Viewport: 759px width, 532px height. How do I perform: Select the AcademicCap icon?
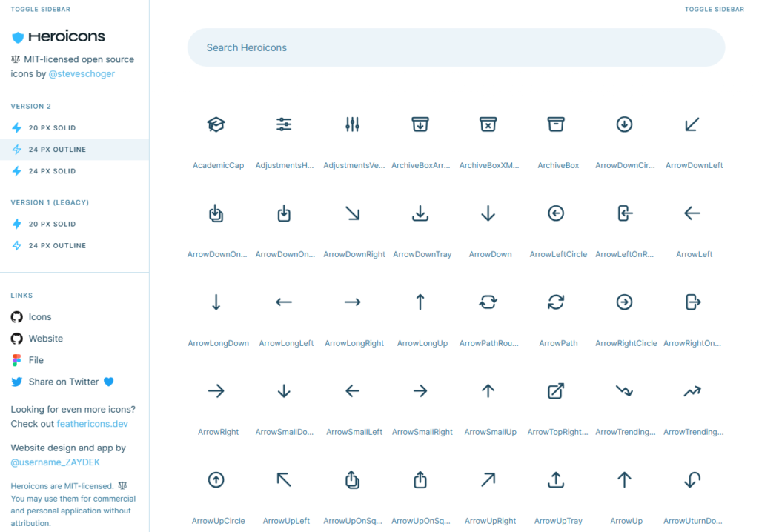pos(216,124)
